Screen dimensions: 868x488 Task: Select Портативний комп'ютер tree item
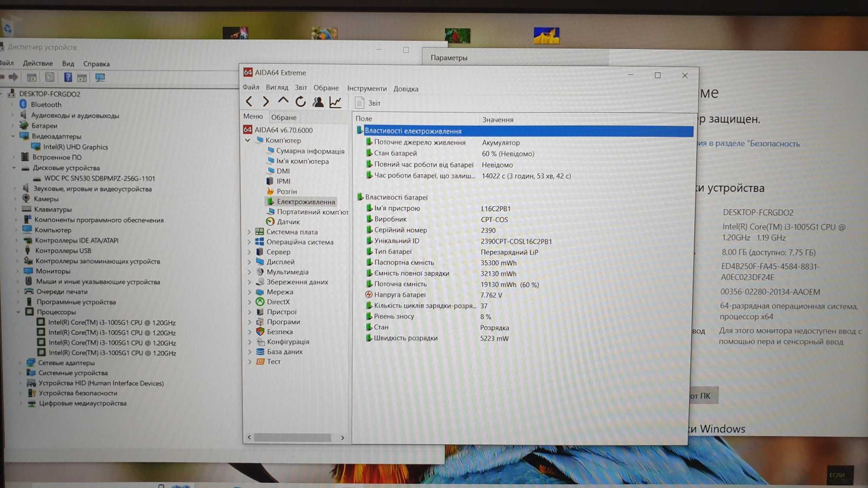click(312, 212)
